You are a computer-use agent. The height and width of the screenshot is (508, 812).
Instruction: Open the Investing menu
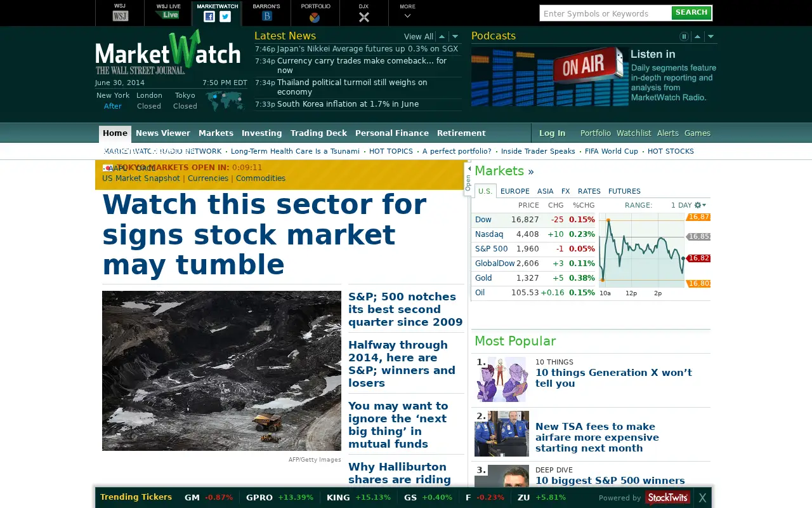[261, 133]
